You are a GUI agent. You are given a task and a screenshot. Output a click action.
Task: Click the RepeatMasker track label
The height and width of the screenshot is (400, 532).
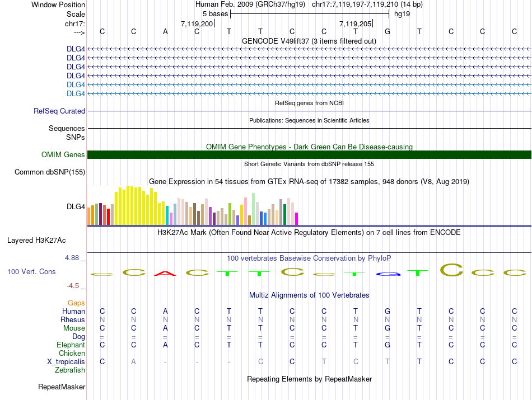click(62, 387)
